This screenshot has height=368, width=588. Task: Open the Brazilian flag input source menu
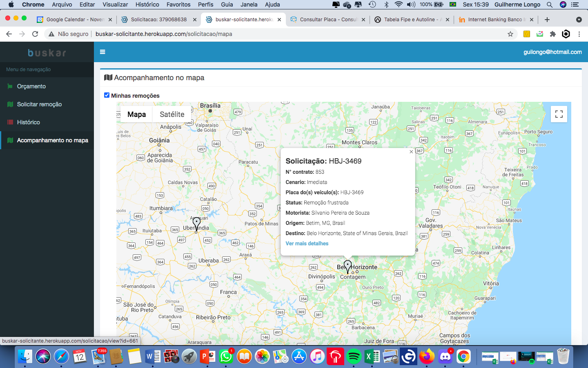click(x=452, y=4)
